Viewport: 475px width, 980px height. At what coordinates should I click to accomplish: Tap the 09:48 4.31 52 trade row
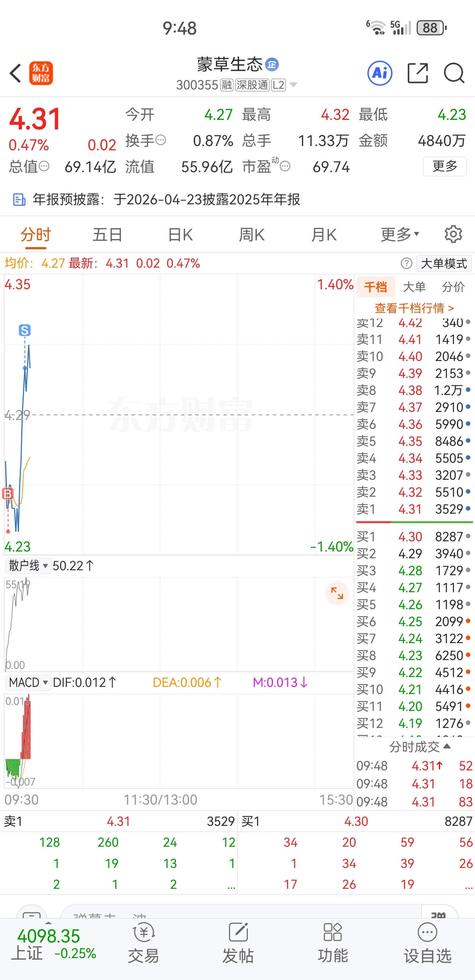(414, 766)
